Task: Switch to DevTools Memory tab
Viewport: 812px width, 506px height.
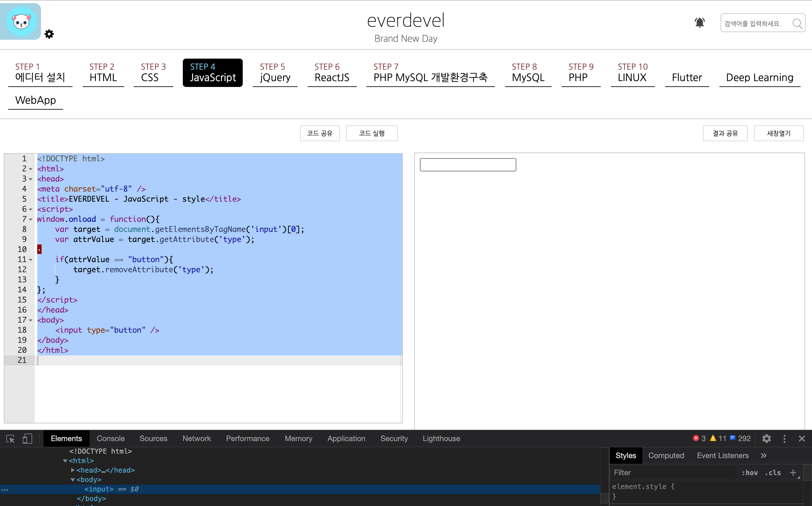Action: point(298,439)
